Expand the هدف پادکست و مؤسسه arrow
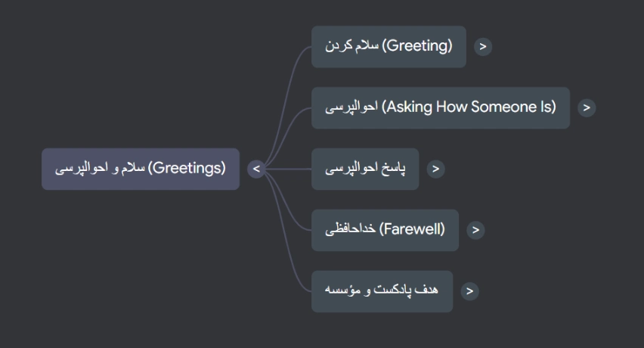 pyautogui.click(x=469, y=291)
